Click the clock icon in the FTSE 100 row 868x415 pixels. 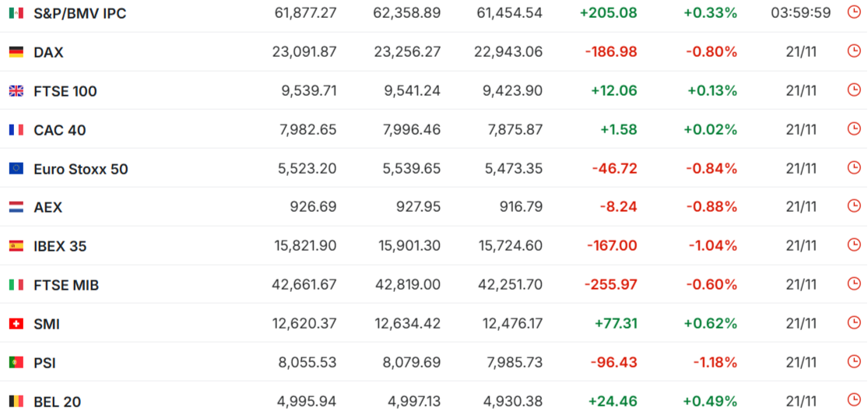[x=854, y=90]
